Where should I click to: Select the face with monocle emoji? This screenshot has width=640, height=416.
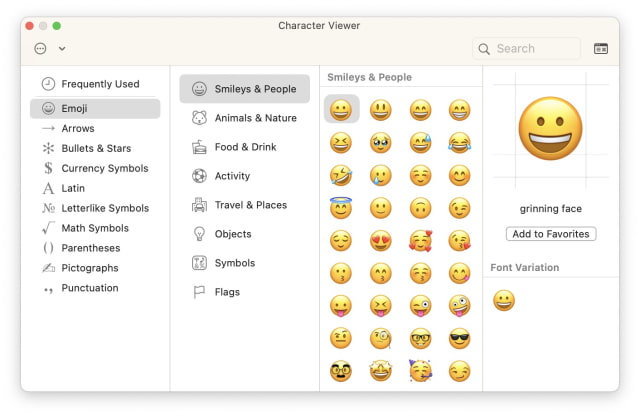pyautogui.click(x=380, y=338)
